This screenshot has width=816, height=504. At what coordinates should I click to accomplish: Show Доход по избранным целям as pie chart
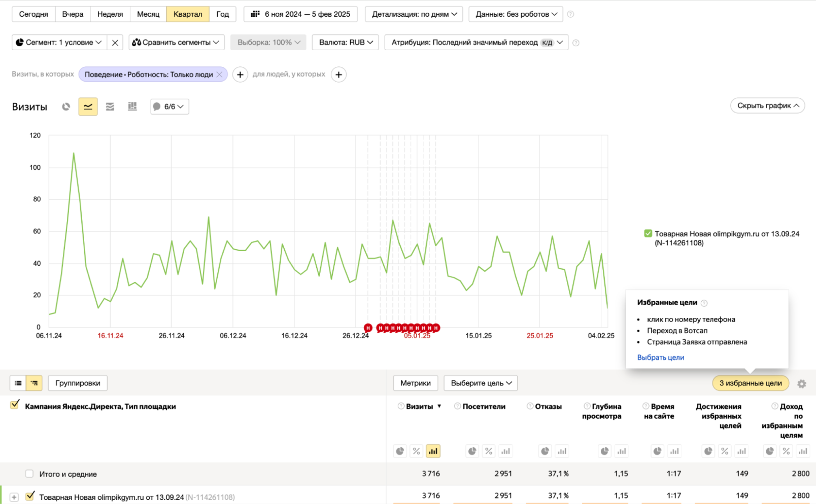click(770, 451)
